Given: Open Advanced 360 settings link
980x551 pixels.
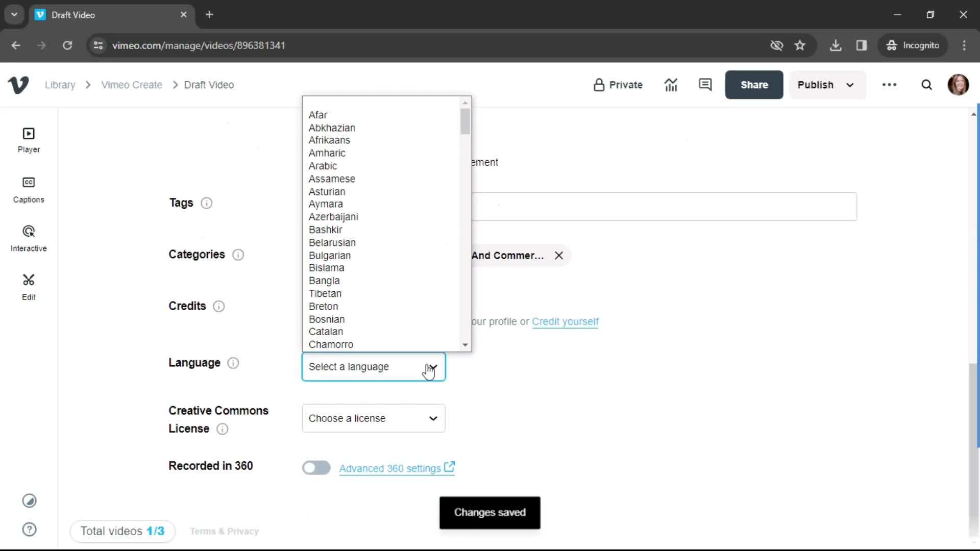Looking at the screenshot, I should pos(397,468).
